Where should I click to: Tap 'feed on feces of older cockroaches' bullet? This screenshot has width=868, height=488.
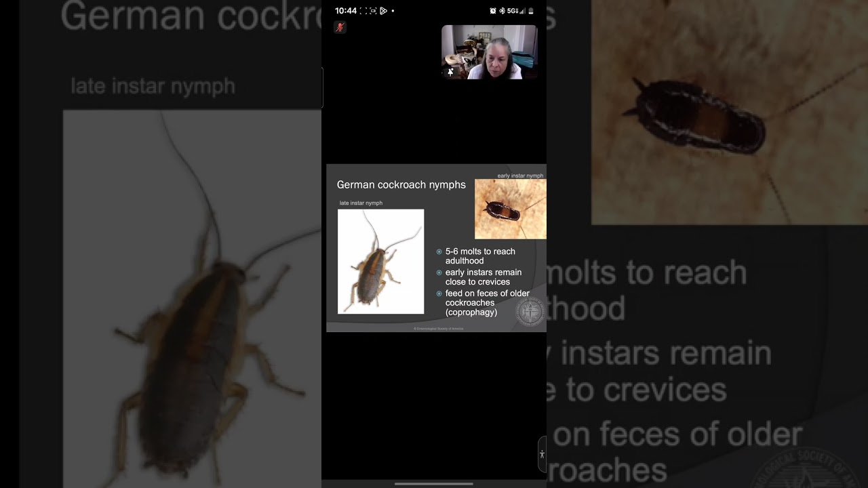[x=488, y=303]
